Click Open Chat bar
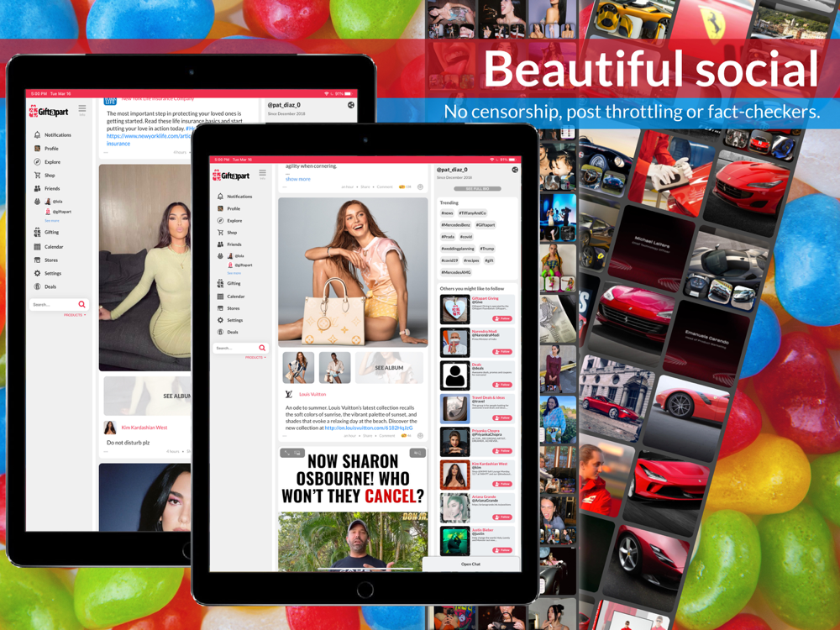This screenshot has height=630, width=840. (471, 564)
